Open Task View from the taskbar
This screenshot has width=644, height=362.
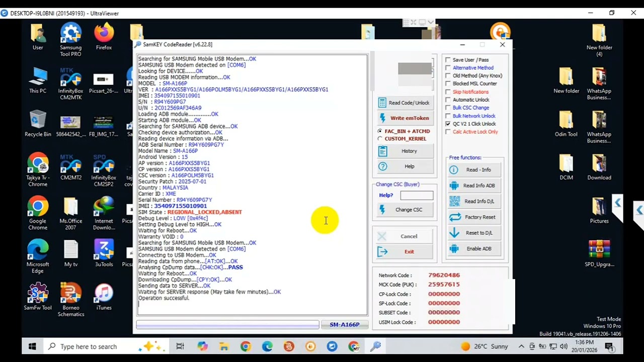(x=180, y=346)
